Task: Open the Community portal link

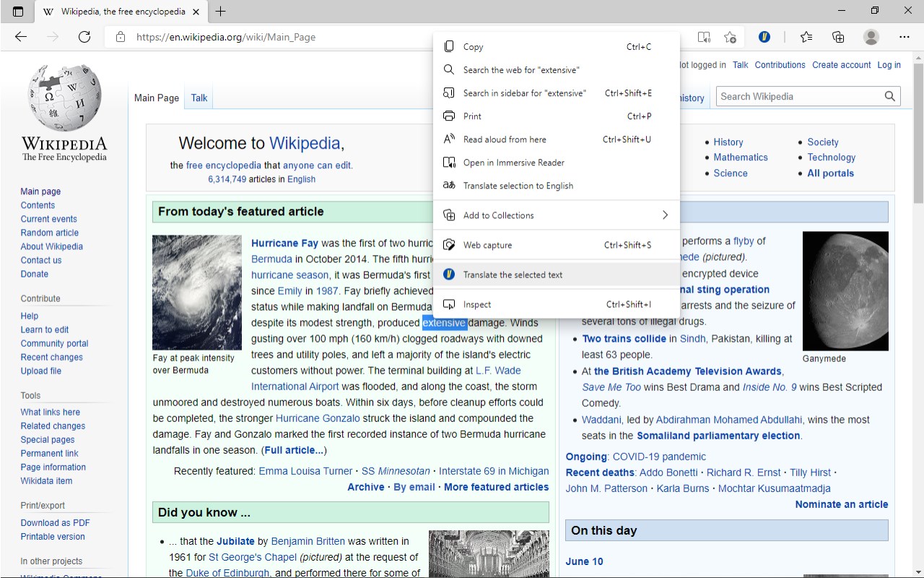Action: [55, 343]
